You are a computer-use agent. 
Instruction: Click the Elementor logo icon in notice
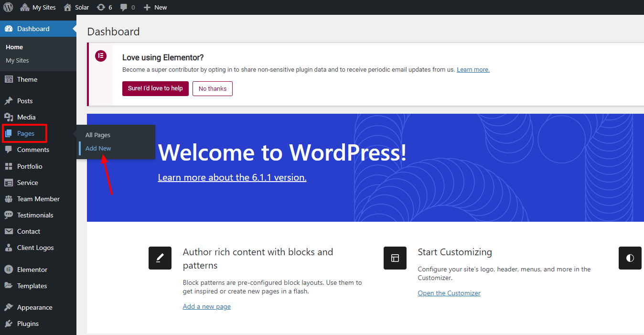(x=100, y=56)
